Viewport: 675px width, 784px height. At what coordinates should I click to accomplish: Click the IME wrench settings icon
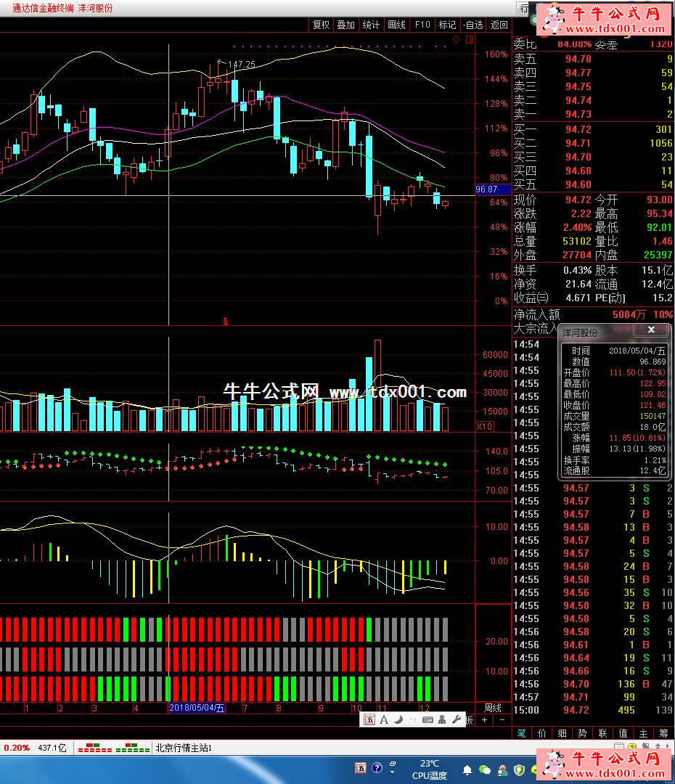457,720
